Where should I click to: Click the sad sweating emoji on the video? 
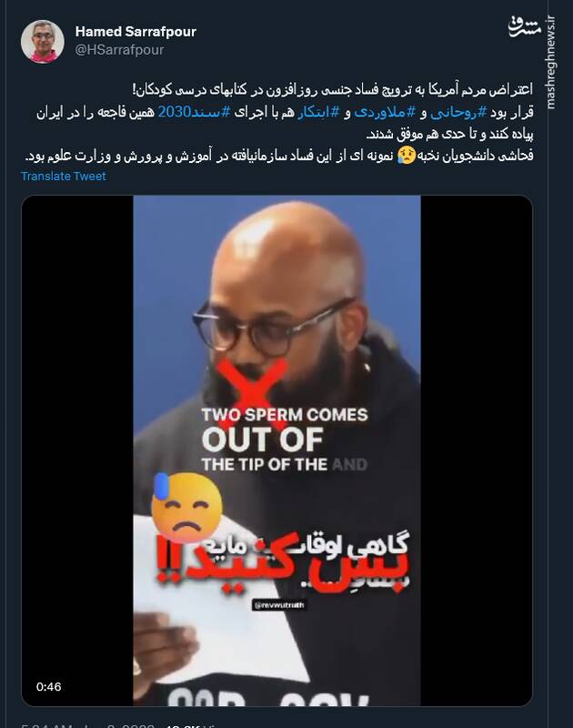pos(186,508)
